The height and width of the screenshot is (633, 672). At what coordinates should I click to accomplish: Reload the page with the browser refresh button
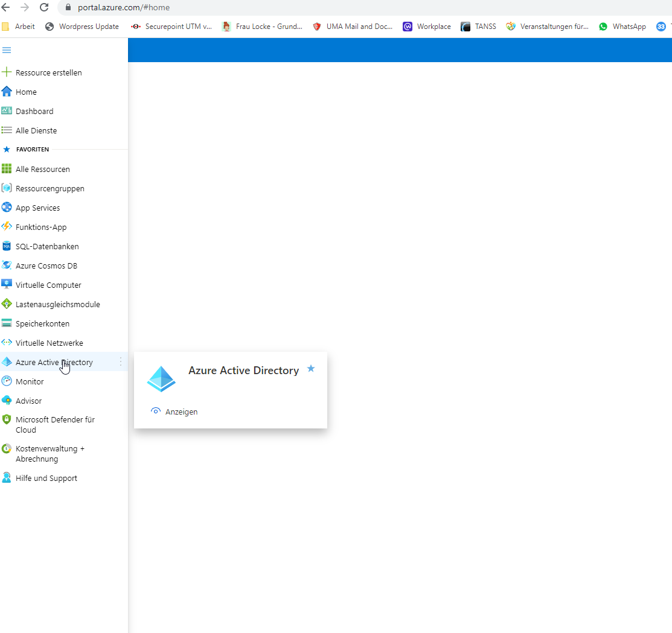point(44,8)
